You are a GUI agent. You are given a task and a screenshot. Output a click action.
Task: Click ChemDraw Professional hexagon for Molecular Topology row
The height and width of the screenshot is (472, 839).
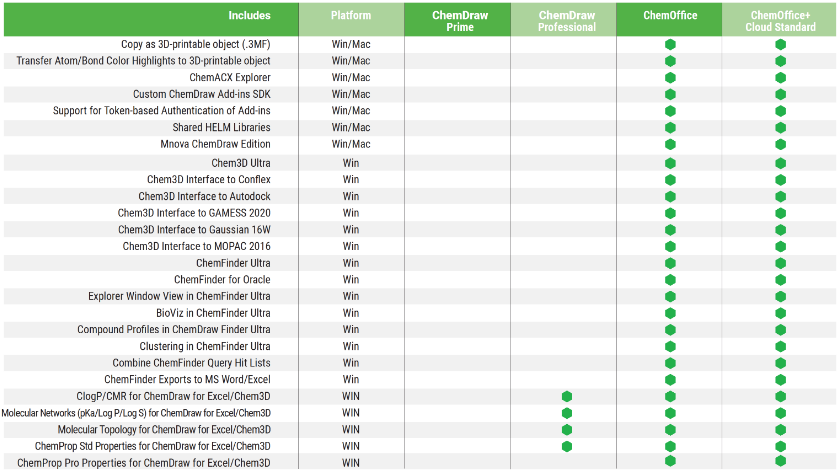567,430
